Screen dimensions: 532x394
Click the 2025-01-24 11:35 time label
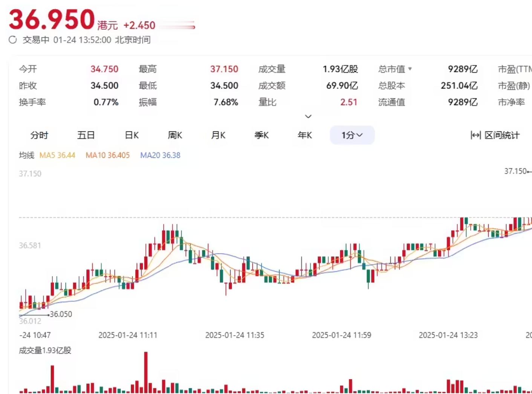[x=235, y=335]
